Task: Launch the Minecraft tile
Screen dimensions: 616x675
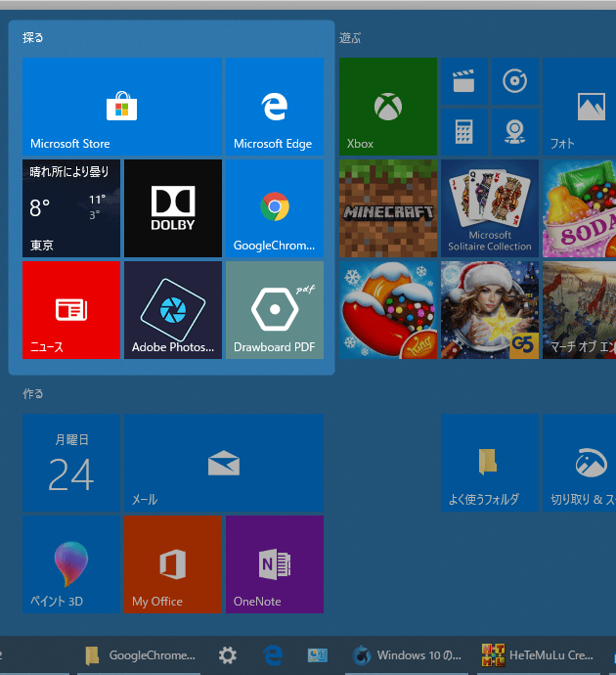Action: pos(388,208)
